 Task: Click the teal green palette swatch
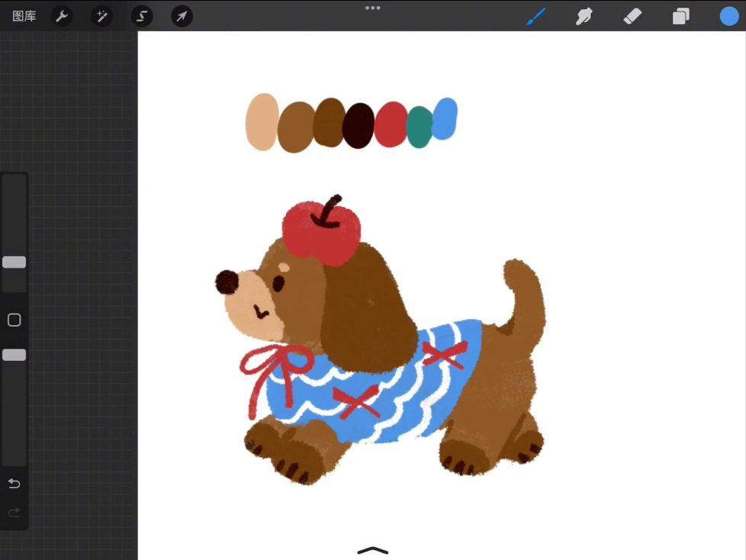[420, 127]
